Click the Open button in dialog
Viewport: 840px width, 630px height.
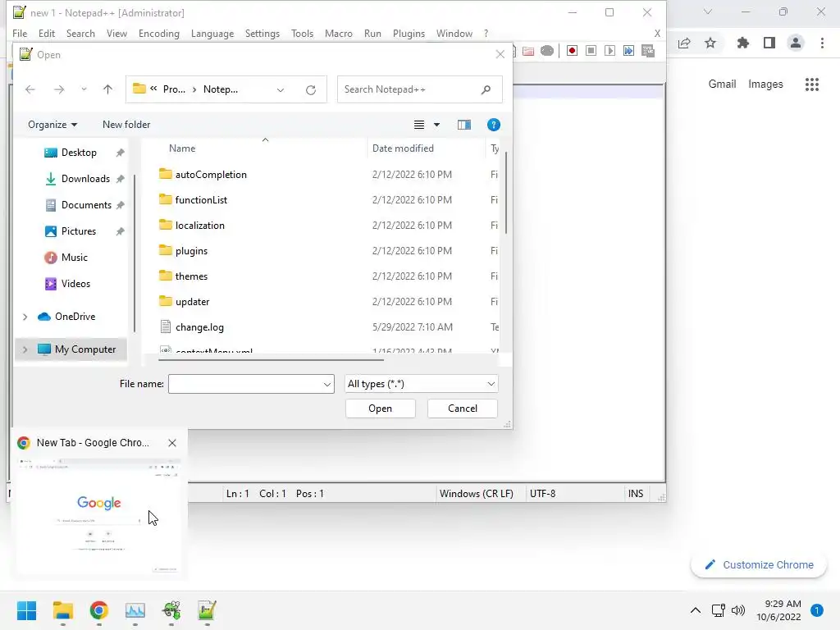point(381,409)
